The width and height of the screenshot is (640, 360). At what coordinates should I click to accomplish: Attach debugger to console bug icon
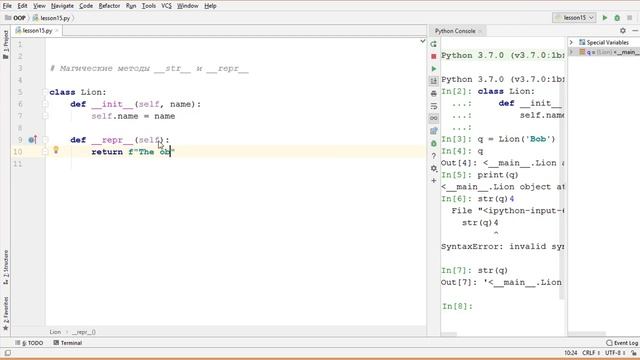pos(433,144)
